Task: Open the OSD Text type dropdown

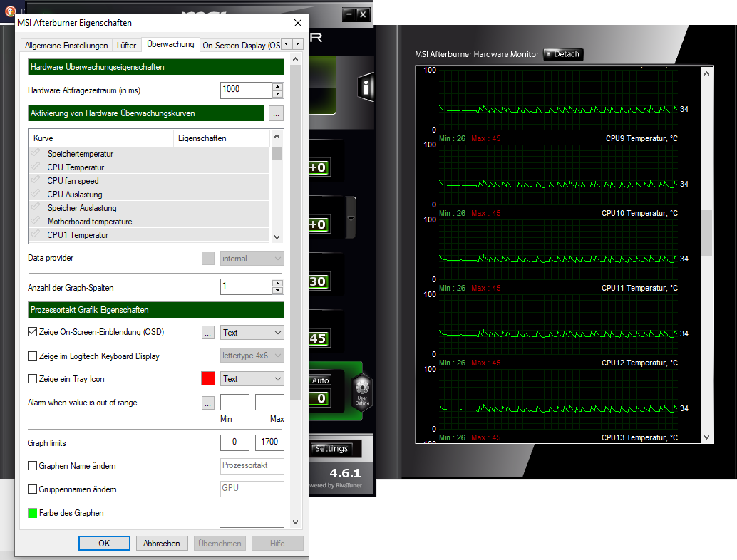Action: coord(252,333)
